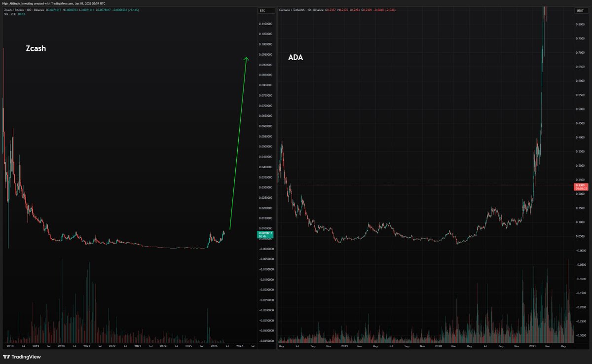The height and width of the screenshot is (364, 592).
Task: Click the 0.1100000 price axis label
Action: click(266, 24)
